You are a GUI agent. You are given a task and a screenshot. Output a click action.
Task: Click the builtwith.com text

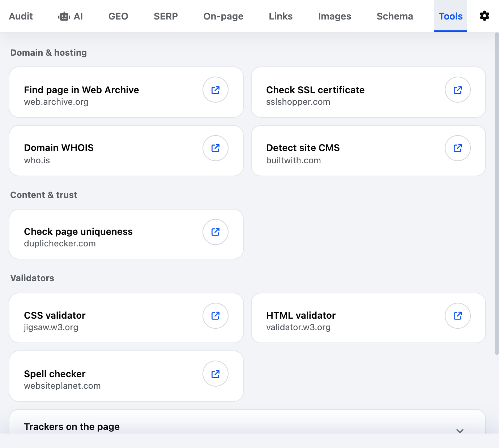[293, 160]
